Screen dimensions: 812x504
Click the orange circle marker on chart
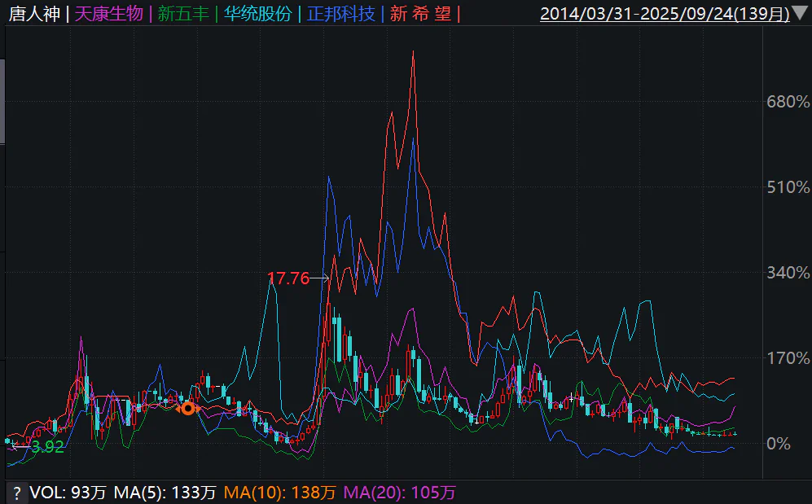pos(188,408)
